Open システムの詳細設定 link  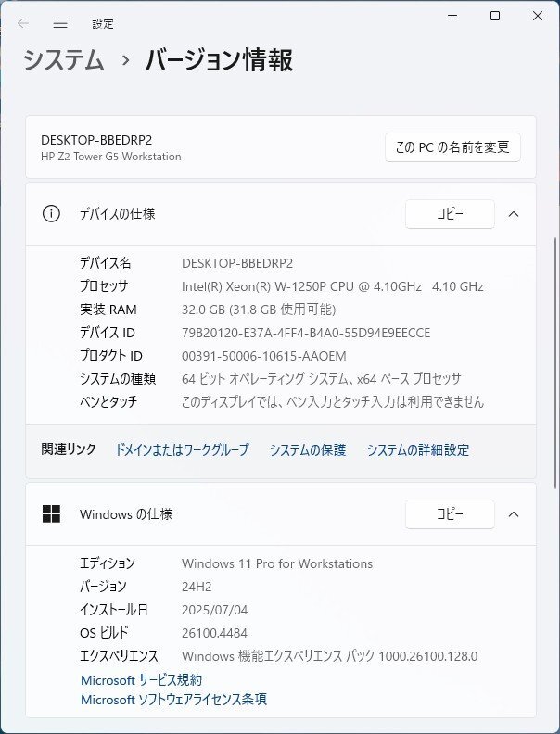pyautogui.click(x=417, y=449)
